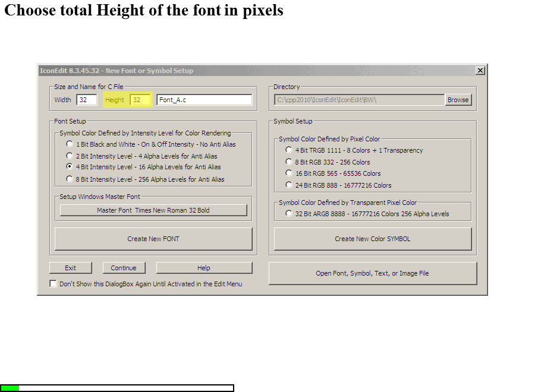Select 1 Bit Black and White intensity level
This screenshot has height=392, width=535.
pyautogui.click(x=70, y=144)
